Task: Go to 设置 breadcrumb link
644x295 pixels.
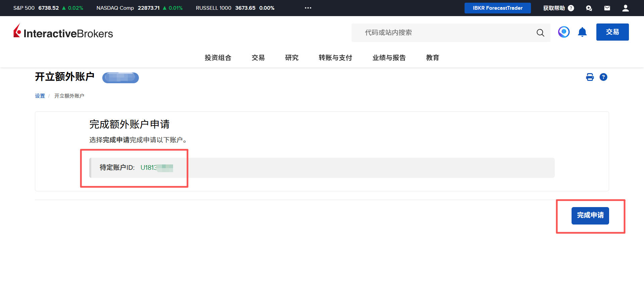Action: pos(40,96)
